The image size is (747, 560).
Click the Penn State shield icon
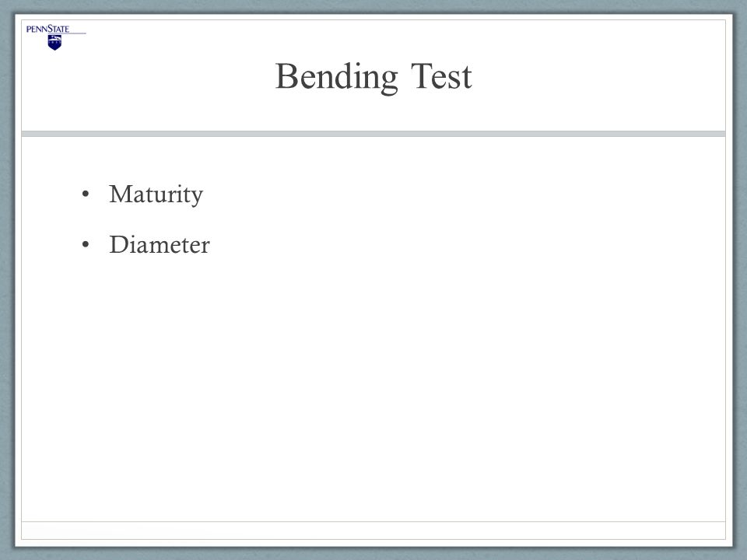(x=54, y=42)
